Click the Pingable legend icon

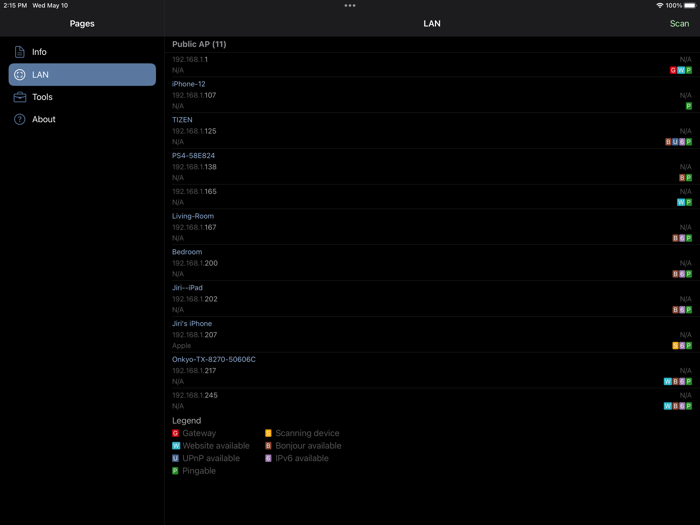175,471
